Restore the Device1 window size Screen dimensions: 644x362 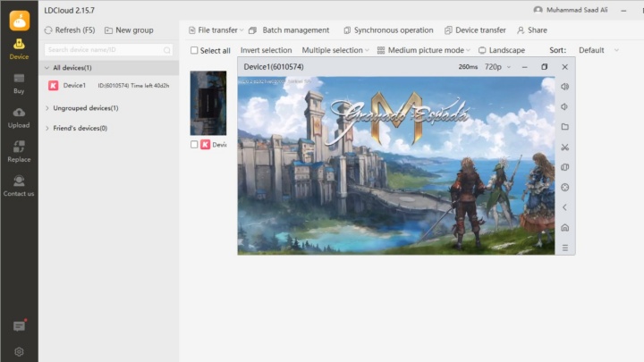[544, 67]
